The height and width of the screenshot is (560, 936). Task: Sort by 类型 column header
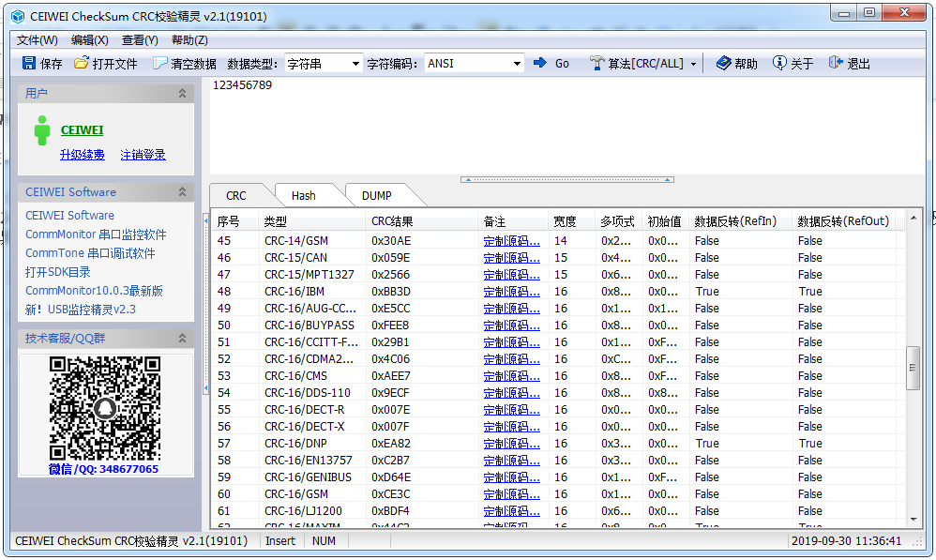(311, 221)
